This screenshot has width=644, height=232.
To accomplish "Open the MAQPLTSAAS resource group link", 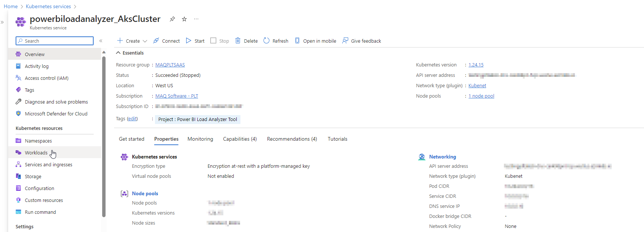I will tap(170, 65).
